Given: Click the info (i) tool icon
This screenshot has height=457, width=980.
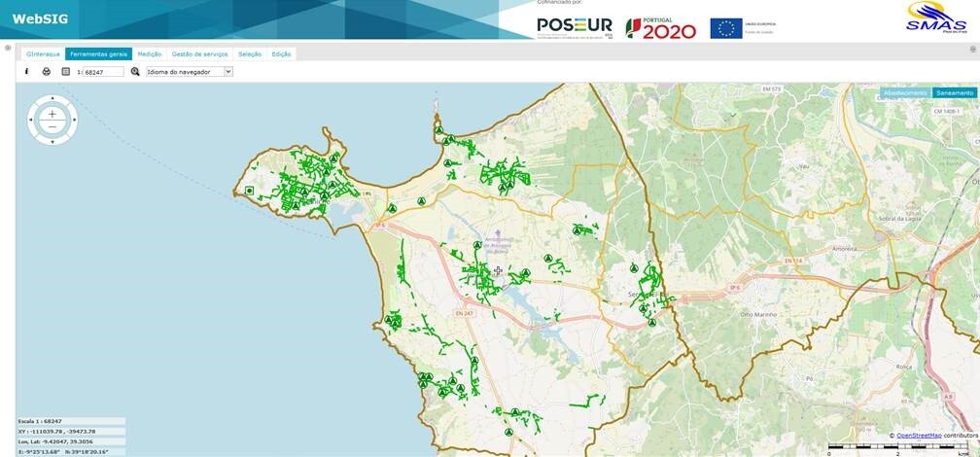Looking at the screenshot, I should click(x=26, y=72).
